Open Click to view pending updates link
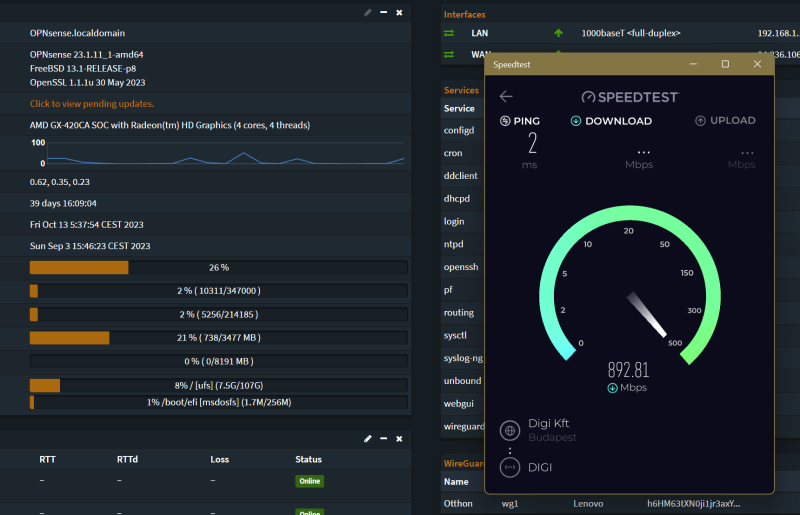The width and height of the screenshot is (800, 515). [x=92, y=104]
